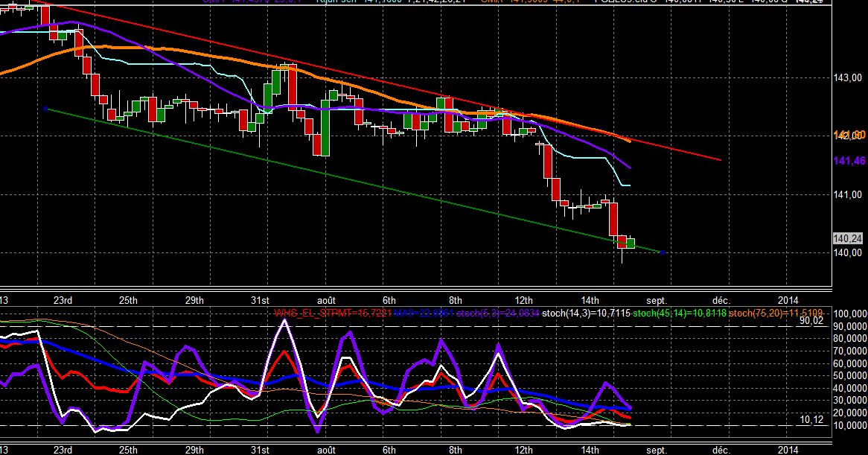Image resolution: width=868 pixels, height=455 pixels.
Task: Click the 2014 label on upper time axis
Action: tap(788, 301)
